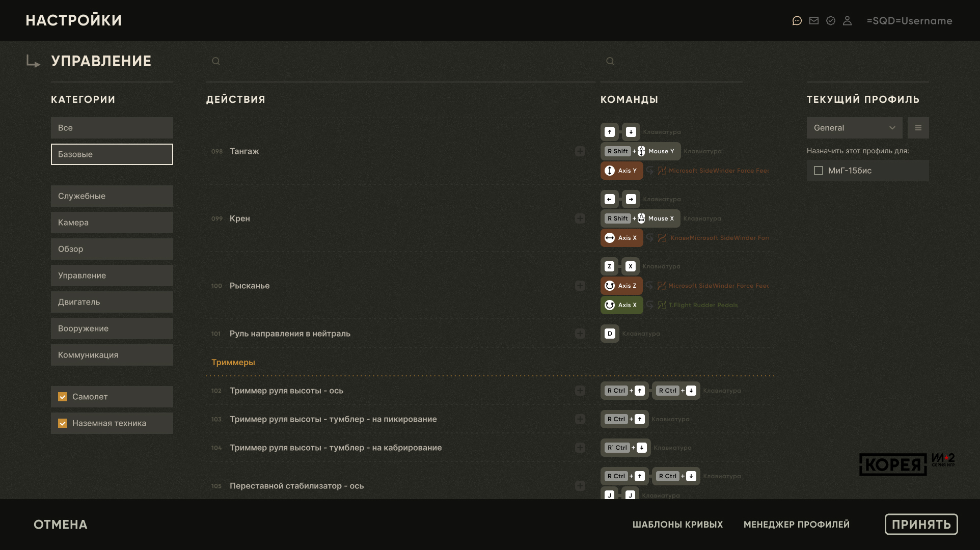Select the Axis Z yaw binding chip
Image resolution: width=980 pixels, height=550 pixels.
[x=621, y=286]
